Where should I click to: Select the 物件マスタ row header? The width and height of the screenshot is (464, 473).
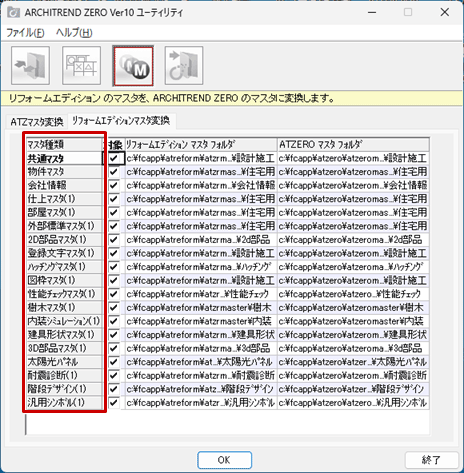point(64,172)
